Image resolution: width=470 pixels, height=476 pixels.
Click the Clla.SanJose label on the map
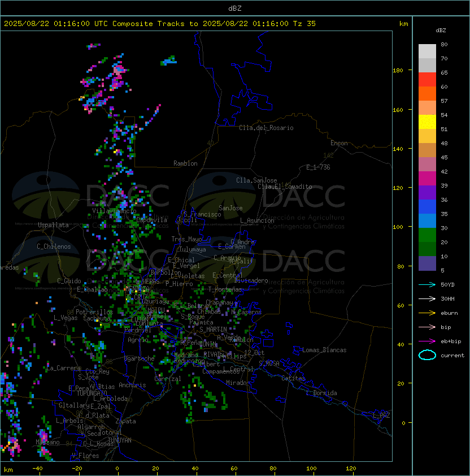click(x=256, y=180)
